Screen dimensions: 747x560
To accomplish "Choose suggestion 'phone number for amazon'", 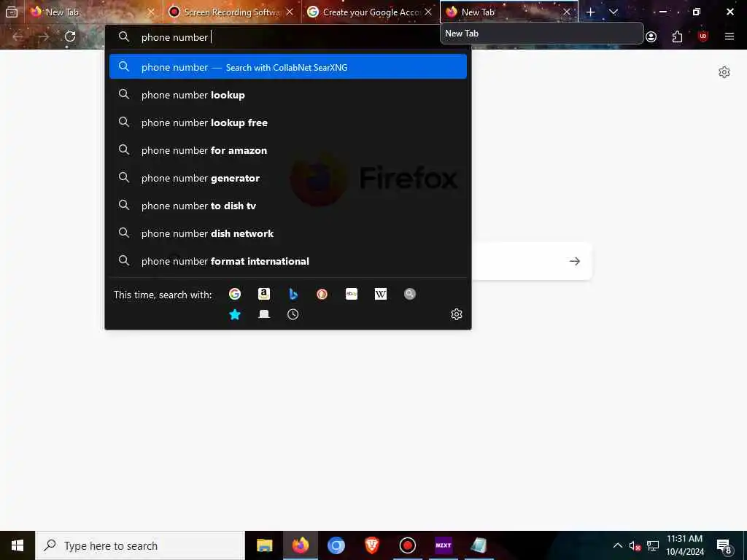I will tap(287, 150).
